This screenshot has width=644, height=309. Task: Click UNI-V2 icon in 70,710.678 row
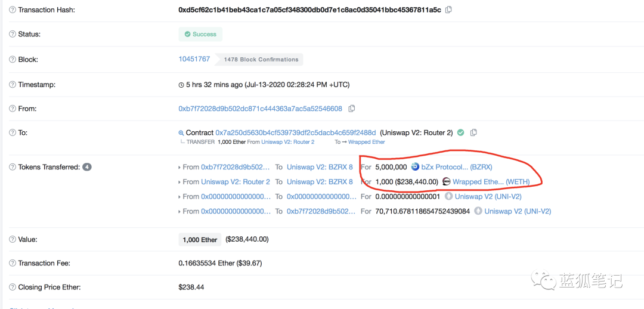[478, 211]
